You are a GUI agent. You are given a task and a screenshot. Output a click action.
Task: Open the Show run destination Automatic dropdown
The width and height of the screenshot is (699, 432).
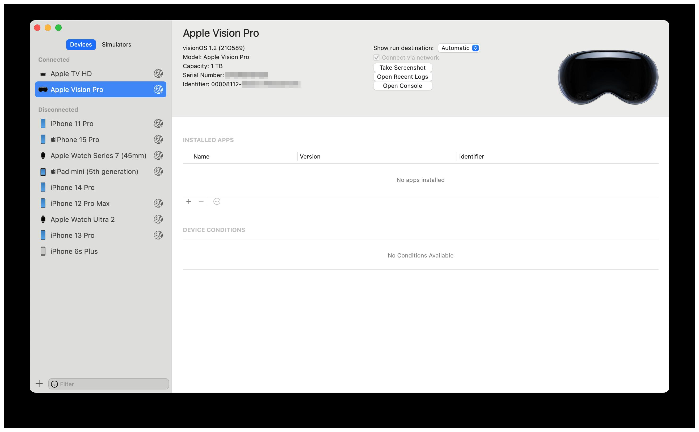(x=459, y=48)
